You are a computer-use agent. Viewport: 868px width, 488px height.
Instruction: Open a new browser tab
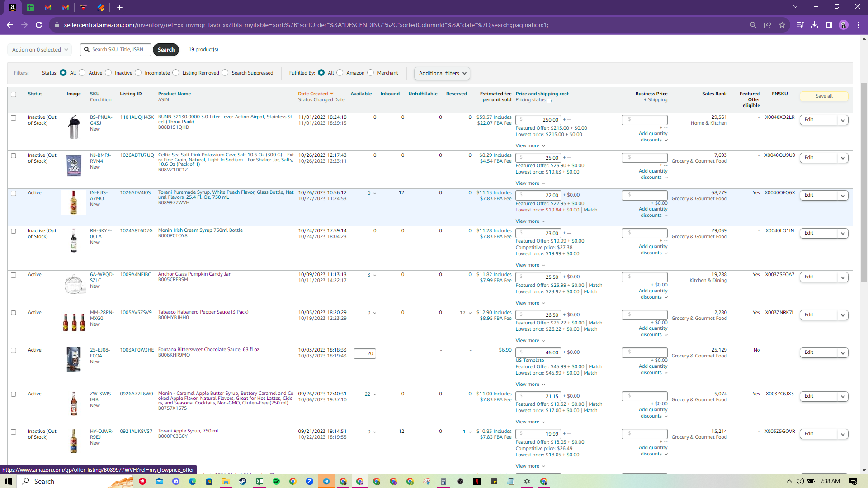tap(120, 8)
